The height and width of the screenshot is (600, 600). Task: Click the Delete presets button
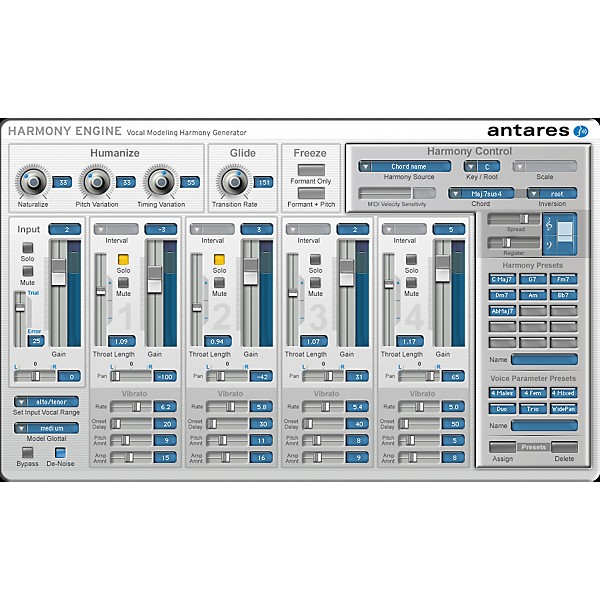564,447
